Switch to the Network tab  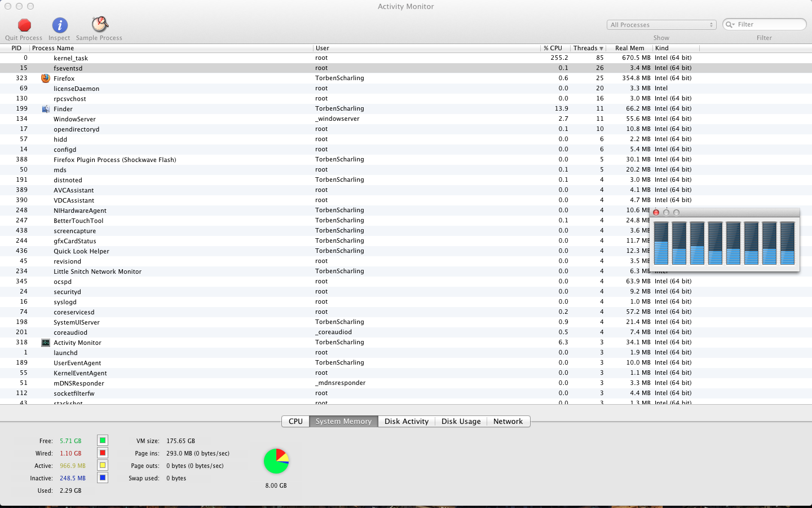click(508, 421)
